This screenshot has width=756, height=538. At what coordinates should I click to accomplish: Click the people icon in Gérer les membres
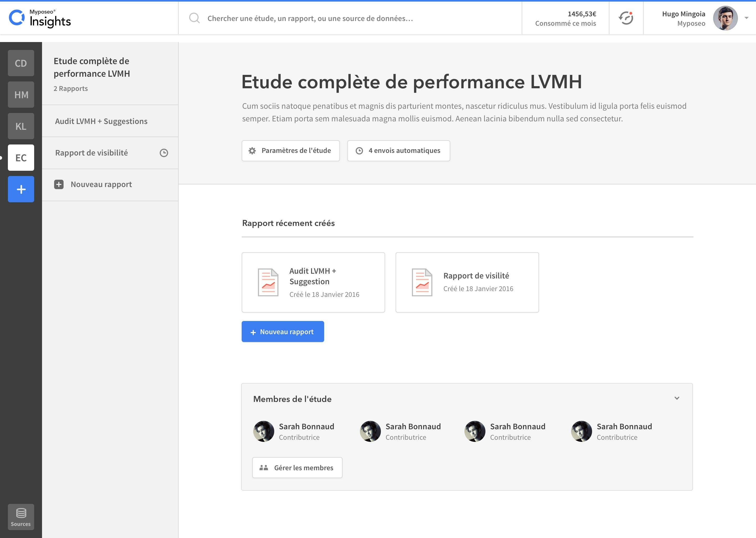[264, 468]
